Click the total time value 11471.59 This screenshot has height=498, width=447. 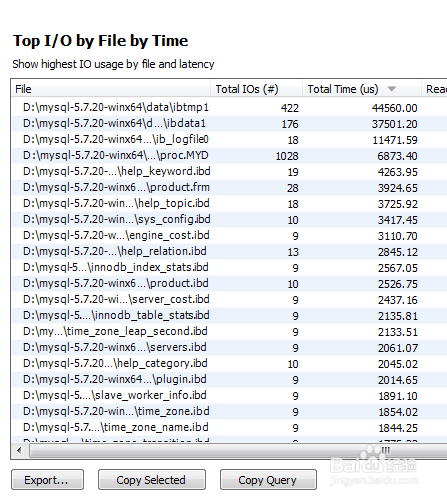[395, 140]
